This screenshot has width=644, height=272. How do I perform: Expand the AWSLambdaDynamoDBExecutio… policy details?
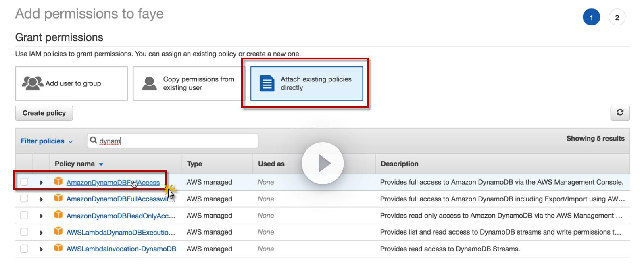[x=41, y=233]
